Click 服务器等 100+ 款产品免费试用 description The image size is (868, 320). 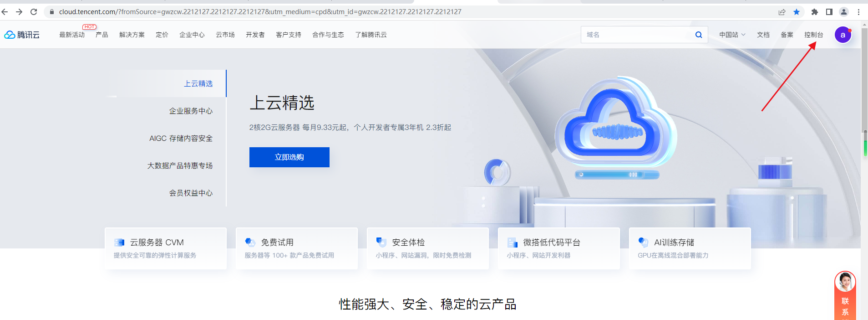pos(289,255)
